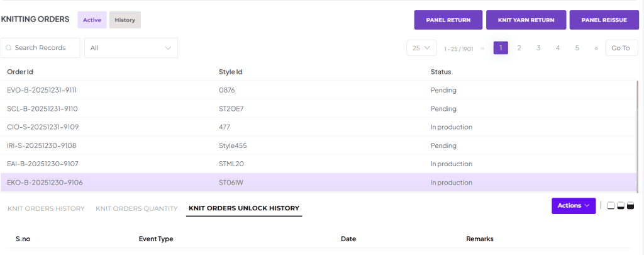The image size is (644, 255).
Task: Select Knit Orders Unlock History tab
Action: pyautogui.click(x=244, y=208)
